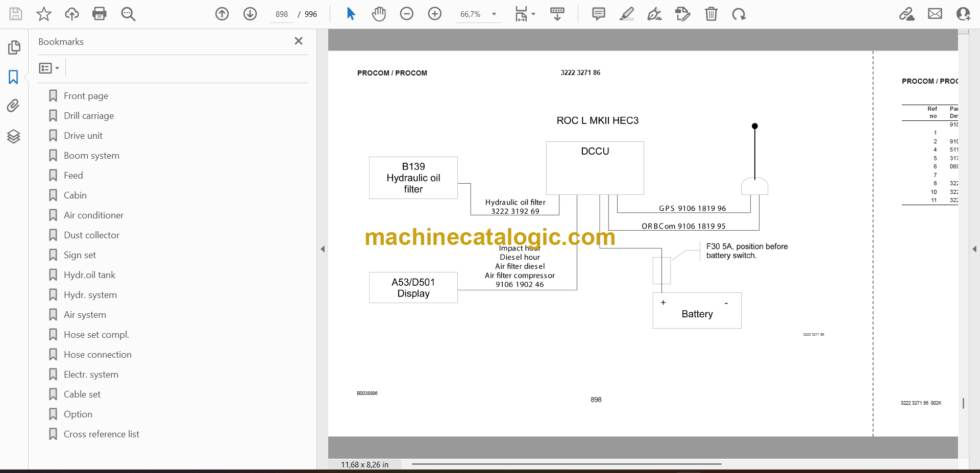This screenshot has height=473, width=980.
Task: Expand the right tools pane arrow
Action: (x=974, y=249)
